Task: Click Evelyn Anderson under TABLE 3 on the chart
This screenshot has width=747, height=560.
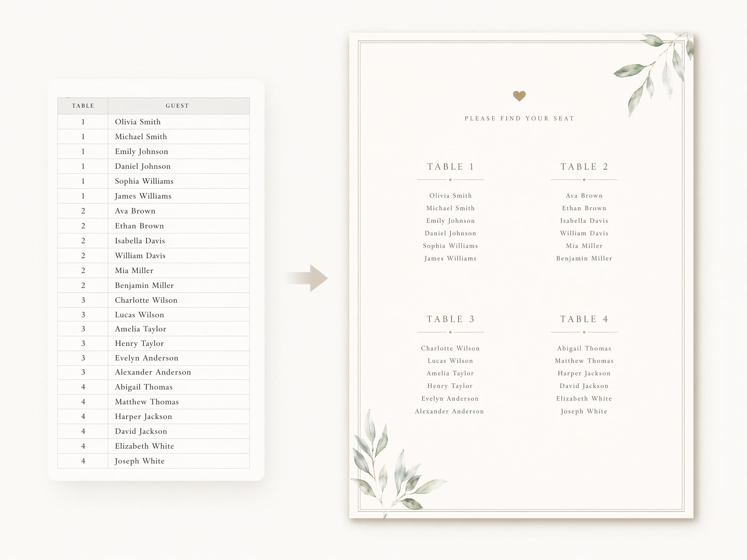Action: [x=450, y=398]
